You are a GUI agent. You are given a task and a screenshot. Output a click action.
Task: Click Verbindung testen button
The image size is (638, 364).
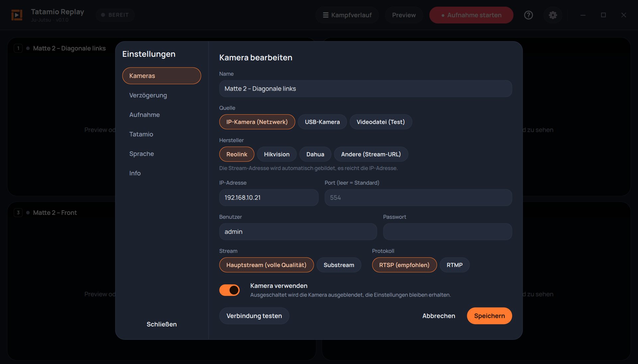[254, 316]
